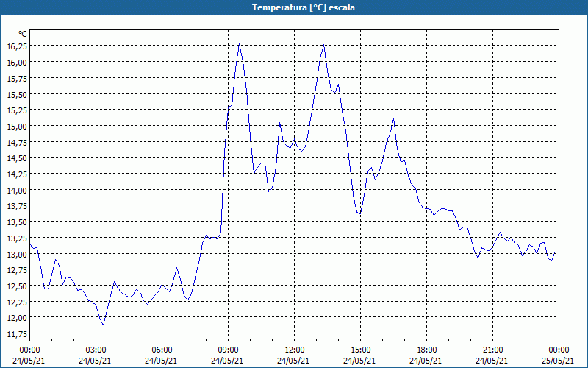This screenshot has width=588, height=368.
Task: Select the 00:00 label above 25/05/21
Action: pos(559,350)
